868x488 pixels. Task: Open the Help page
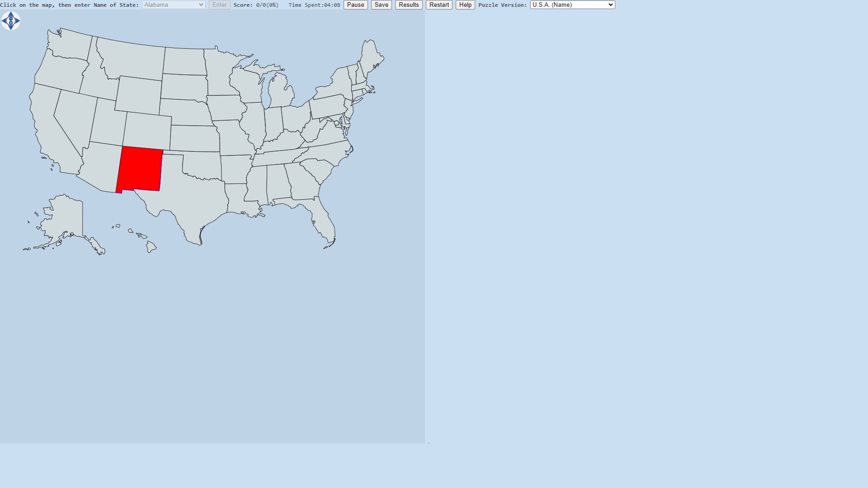[465, 5]
